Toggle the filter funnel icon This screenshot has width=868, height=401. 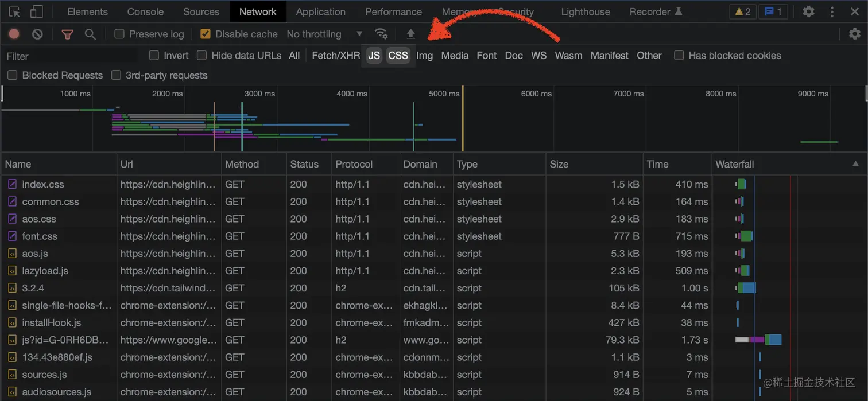tap(67, 34)
